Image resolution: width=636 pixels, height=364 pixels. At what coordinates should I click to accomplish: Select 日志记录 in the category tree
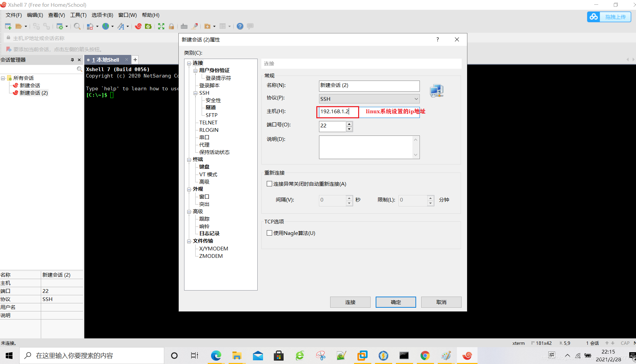point(209,234)
